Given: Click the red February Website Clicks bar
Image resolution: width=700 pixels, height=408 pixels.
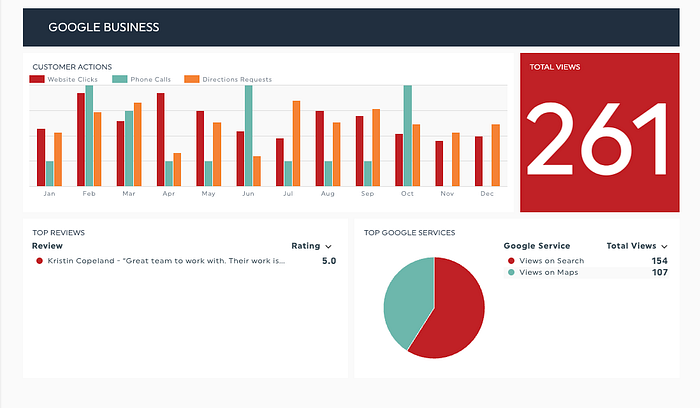Looking at the screenshot, I should [x=81, y=140].
